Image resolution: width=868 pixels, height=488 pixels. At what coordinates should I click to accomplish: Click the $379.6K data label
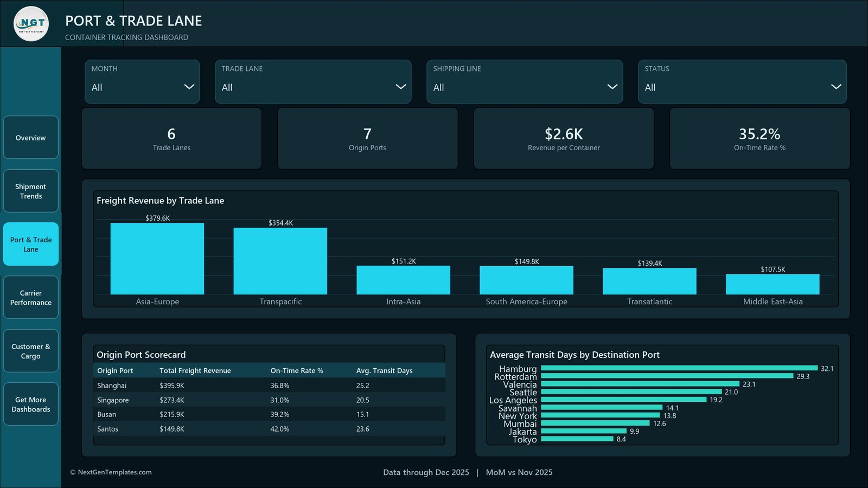click(x=157, y=218)
